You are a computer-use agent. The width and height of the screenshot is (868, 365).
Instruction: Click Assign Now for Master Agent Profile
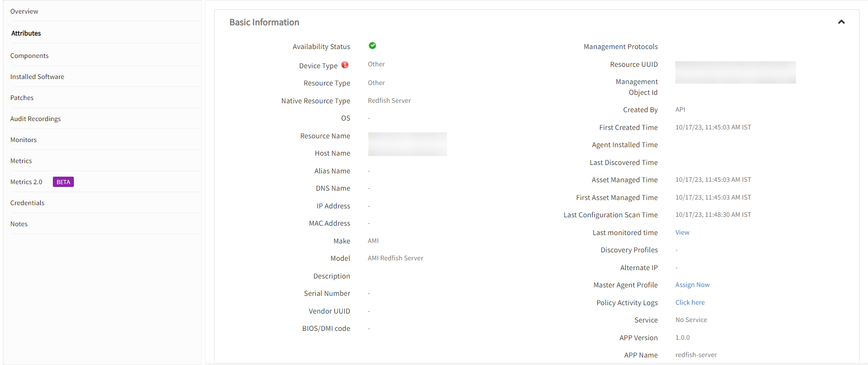click(x=693, y=285)
